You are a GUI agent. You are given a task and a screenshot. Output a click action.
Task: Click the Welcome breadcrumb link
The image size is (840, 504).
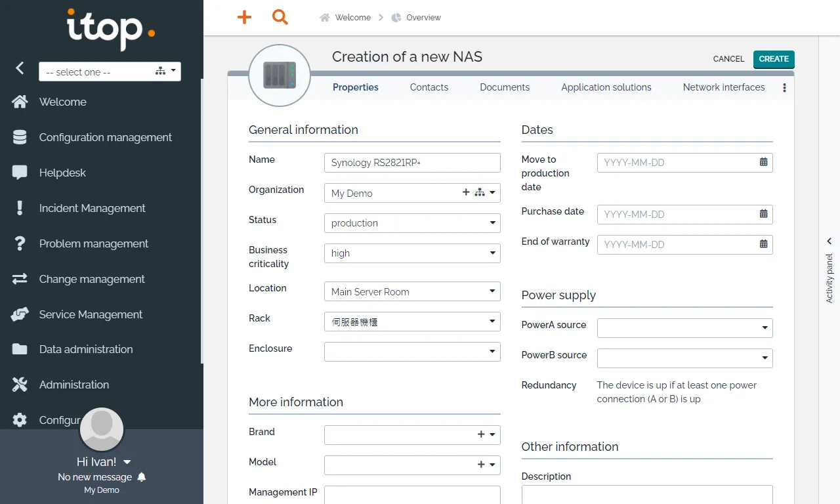(353, 18)
